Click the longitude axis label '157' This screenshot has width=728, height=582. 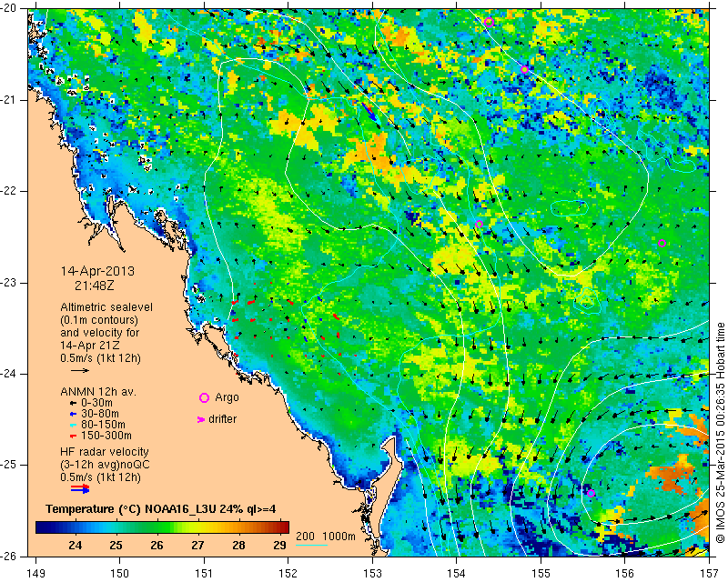tap(709, 574)
